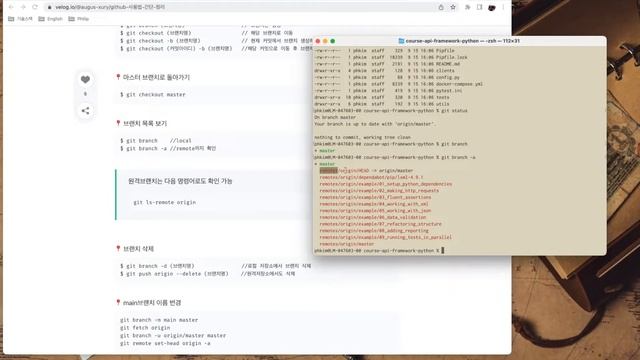The image size is (640, 360).
Task: Close the terminal window
Action: tap(318, 41)
